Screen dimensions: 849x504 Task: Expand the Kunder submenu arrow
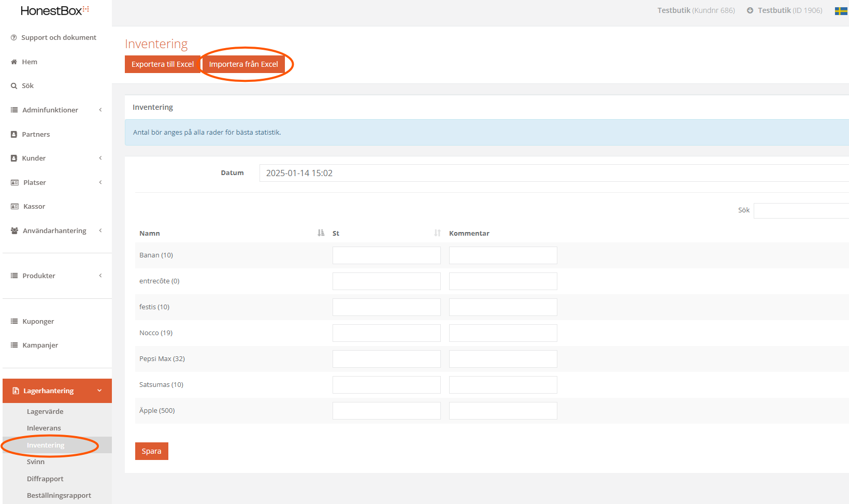click(x=100, y=158)
